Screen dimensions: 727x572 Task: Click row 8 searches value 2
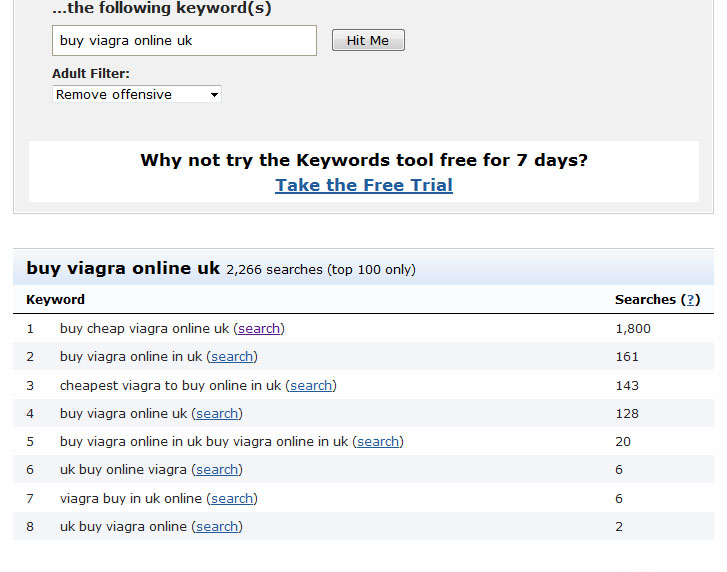point(619,527)
